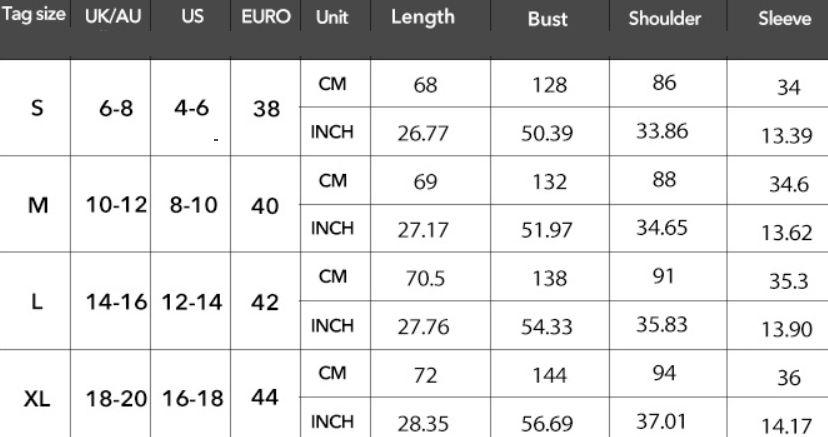Click the US 12-14 size cell
This screenshot has width=828, height=437.
[190, 303]
